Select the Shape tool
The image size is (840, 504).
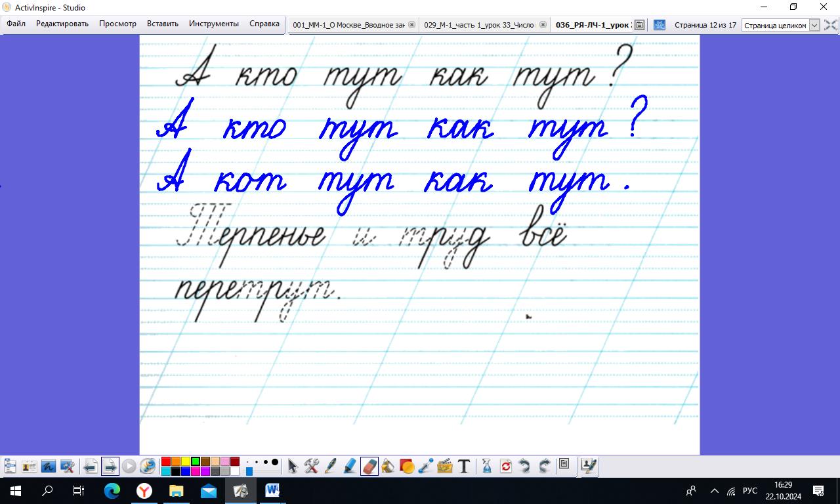point(407,466)
